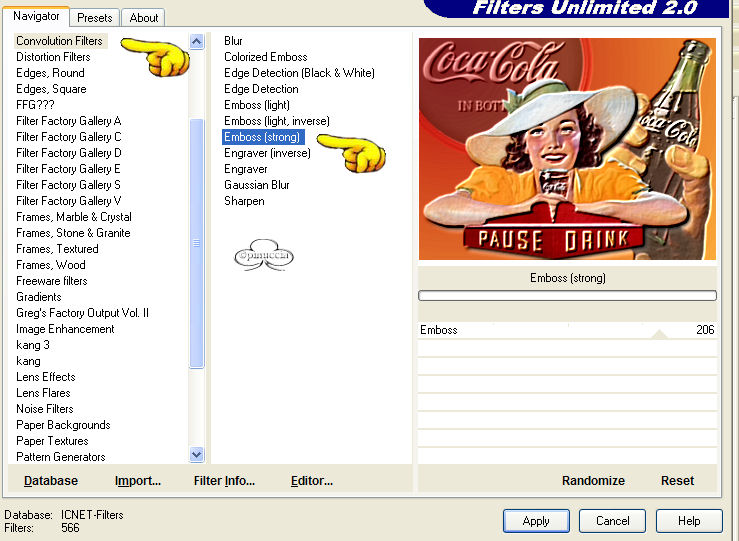Image resolution: width=739 pixels, height=541 pixels.
Task: Select Frames, Wood category
Action: (x=51, y=265)
